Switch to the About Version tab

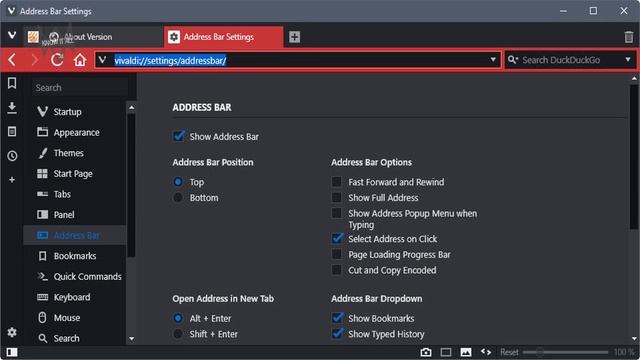tap(94, 37)
